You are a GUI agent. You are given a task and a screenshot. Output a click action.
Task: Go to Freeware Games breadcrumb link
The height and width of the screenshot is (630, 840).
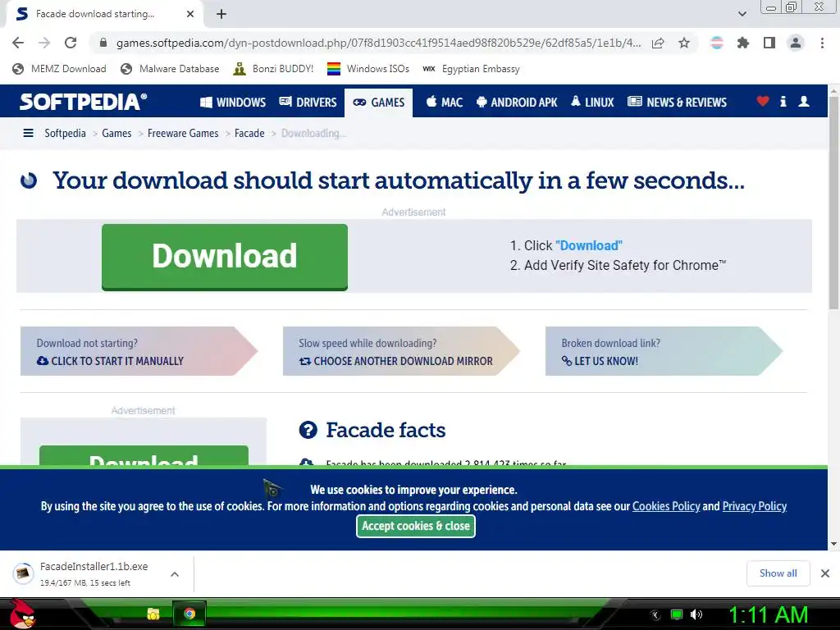pyautogui.click(x=183, y=133)
